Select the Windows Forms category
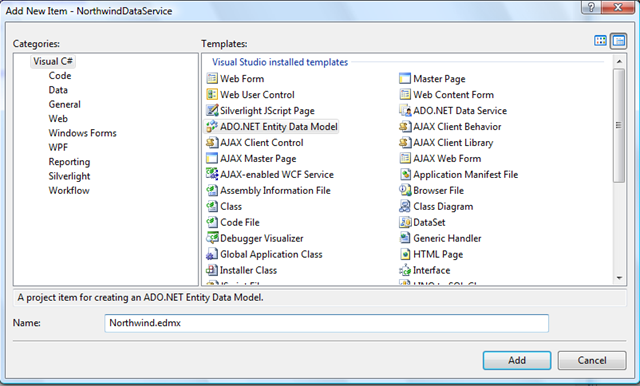Image resolution: width=640 pixels, height=386 pixels. pyautogui.click(x=82, y=133)
